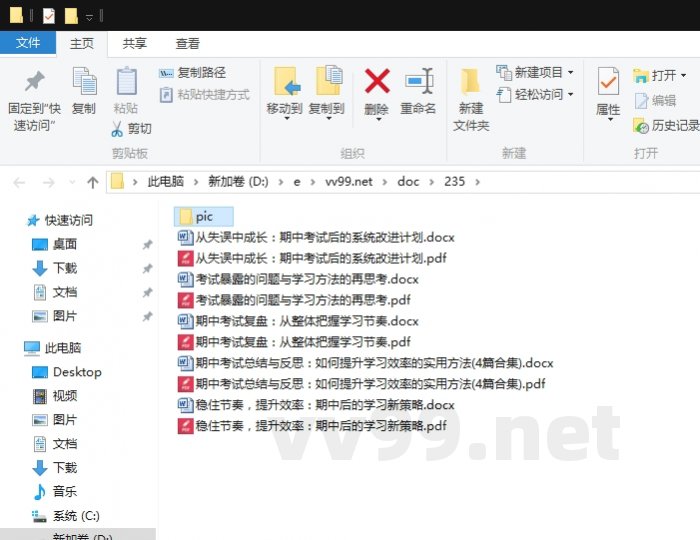
Task: Click 此电脑 in the address bar
Action: [166, 182]
